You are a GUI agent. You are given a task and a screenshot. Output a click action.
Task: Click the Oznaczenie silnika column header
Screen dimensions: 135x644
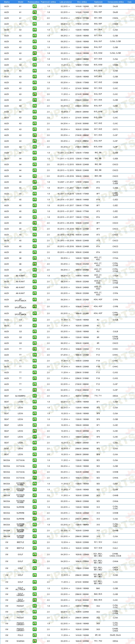(115, 2)
